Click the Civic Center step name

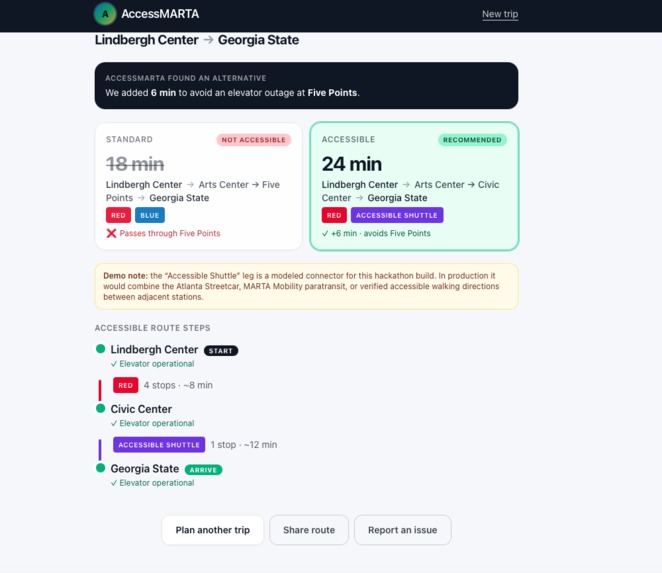[141, 409]
